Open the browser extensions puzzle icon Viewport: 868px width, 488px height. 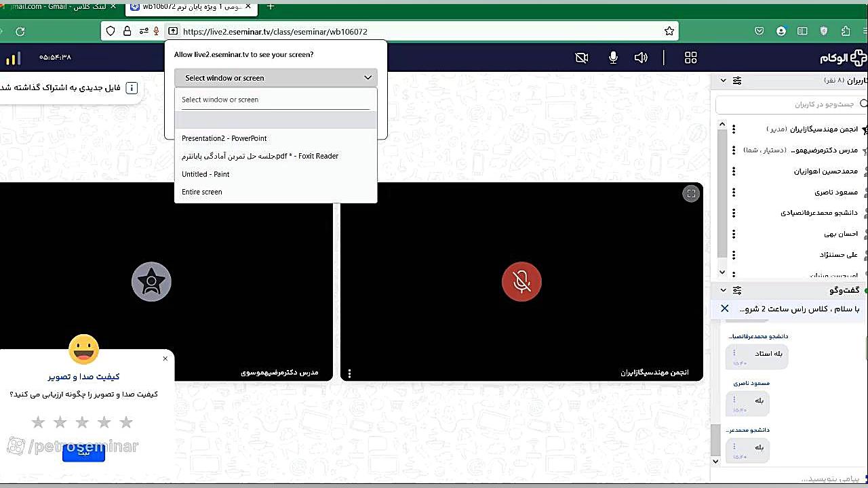(846, 31)
